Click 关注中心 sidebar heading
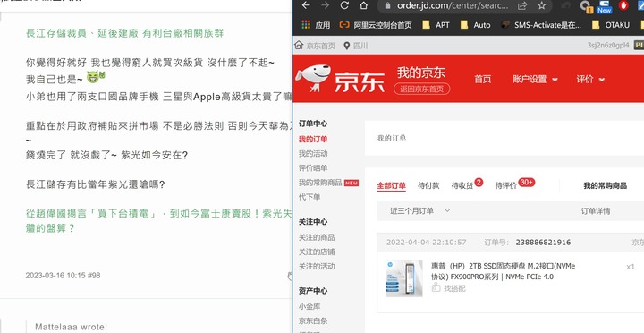This screenshot has width=644, height=333. (x=313, y=222)
